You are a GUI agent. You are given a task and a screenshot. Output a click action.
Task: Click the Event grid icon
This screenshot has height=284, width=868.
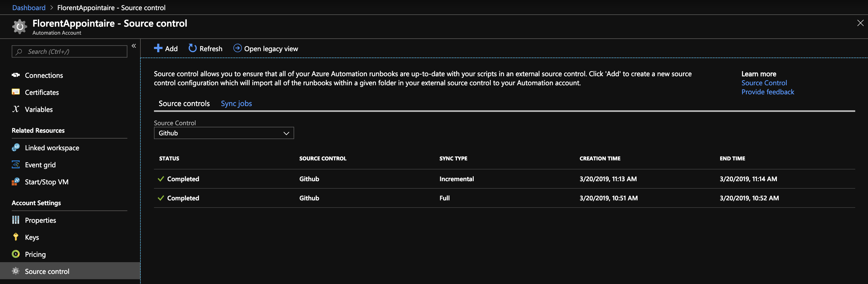[15, 164]
